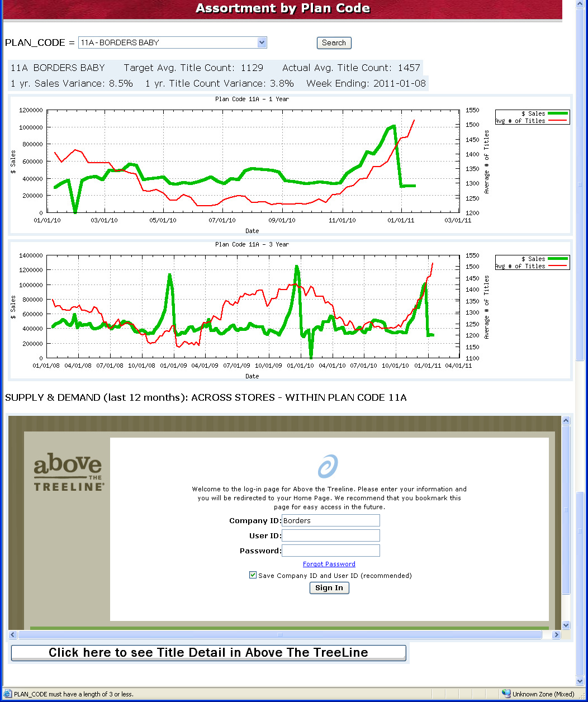Click the Above the Treeline logo
Screen dimensions: 588x702
click(x=69, y=472)
